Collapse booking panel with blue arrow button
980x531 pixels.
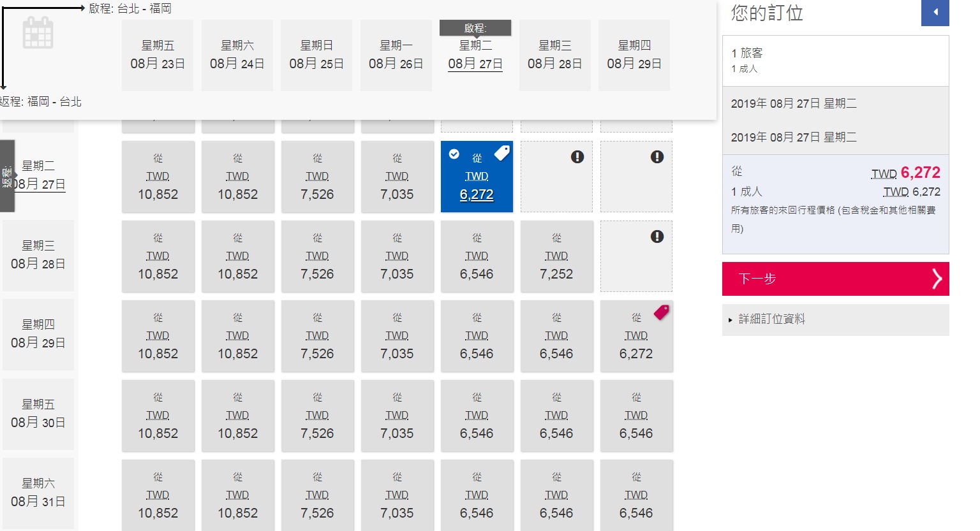[x=935, y=12]
